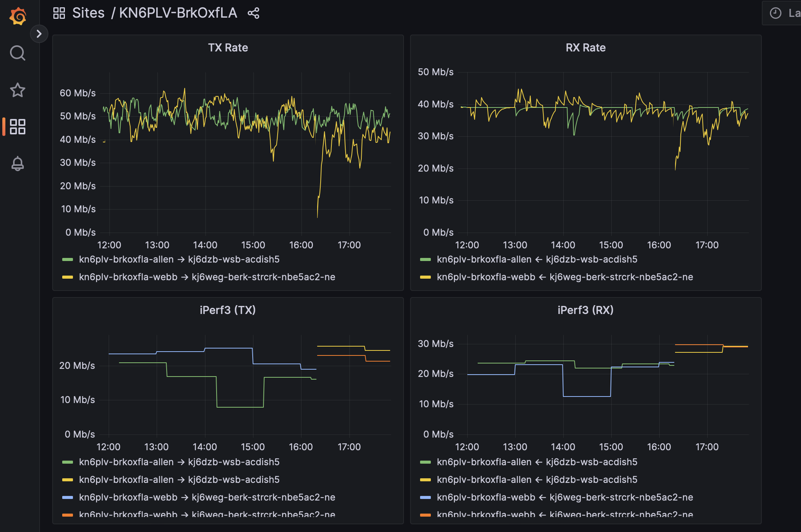Open the Dashboards icon in the sidebar
This screenshot has height=532, width=801.
pos(18,127)
